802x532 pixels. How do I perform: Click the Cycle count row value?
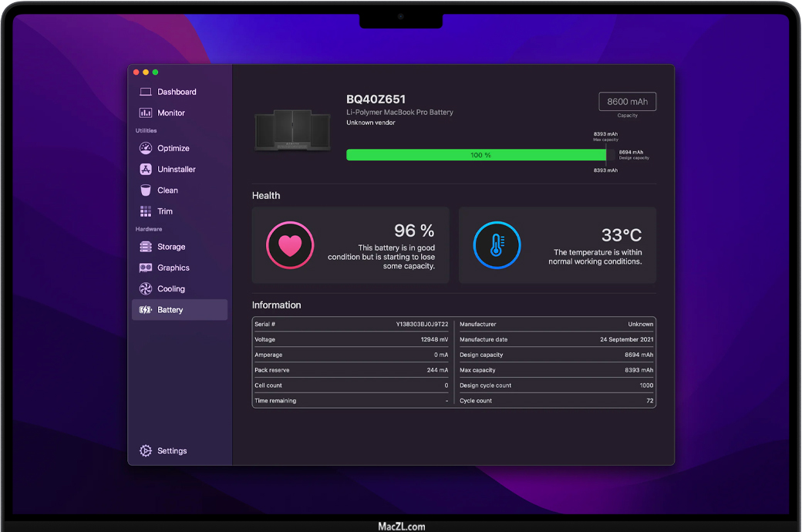coord(649,401)
